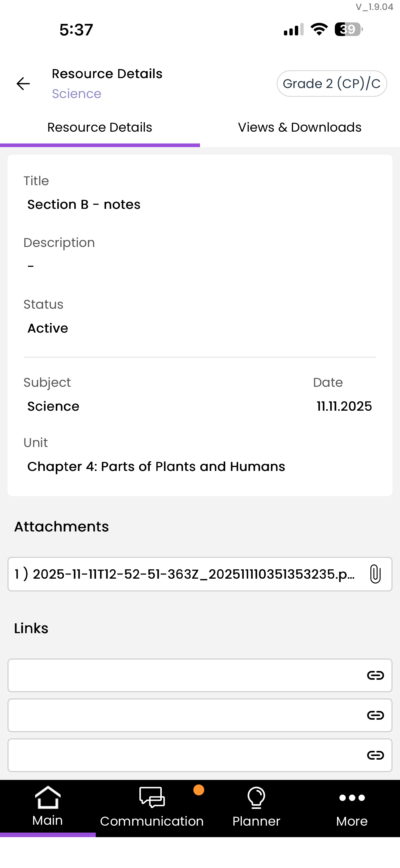Viewport: 400px width, 868px height.
Task: Open the Planner lightbulb section
Action: pos(256,807)
